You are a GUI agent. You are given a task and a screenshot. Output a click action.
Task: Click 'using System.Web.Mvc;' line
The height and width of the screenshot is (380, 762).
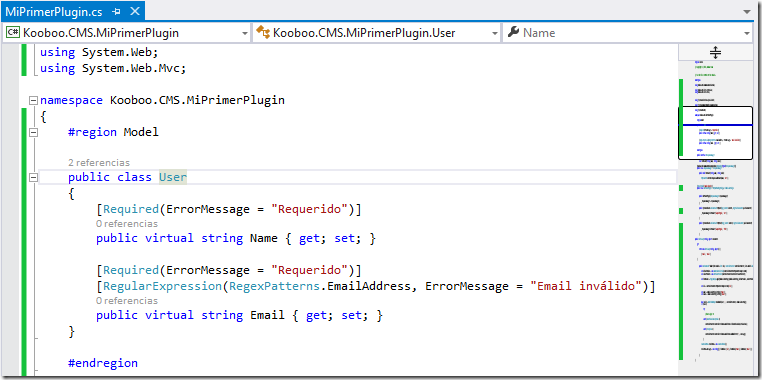pos(113,68)
